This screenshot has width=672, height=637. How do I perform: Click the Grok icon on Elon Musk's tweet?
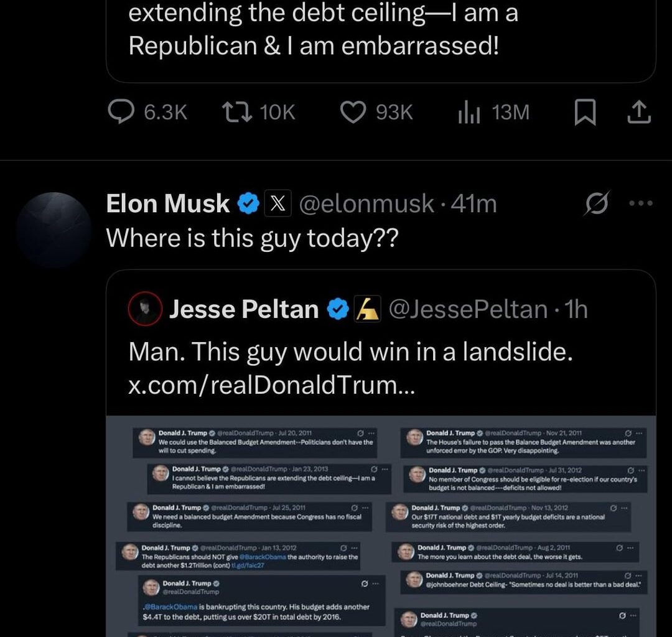[597, 203]
